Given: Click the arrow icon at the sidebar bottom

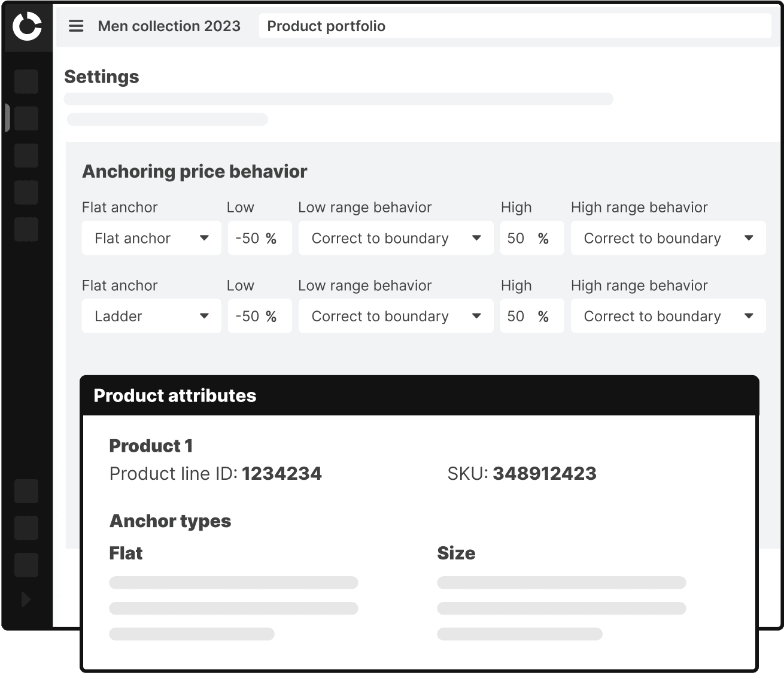Looking at the screenshot, I should (x=26, y=599).
